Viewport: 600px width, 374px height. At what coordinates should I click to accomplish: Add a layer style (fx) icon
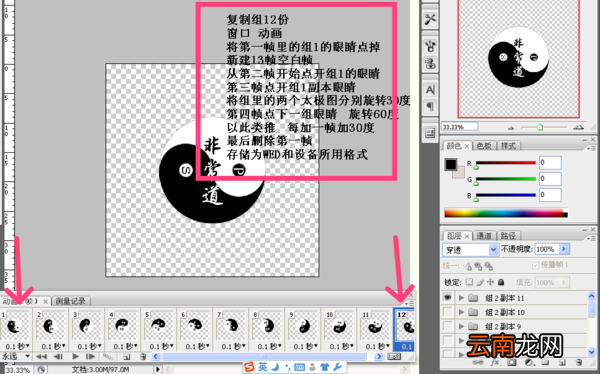pos(495,362)
